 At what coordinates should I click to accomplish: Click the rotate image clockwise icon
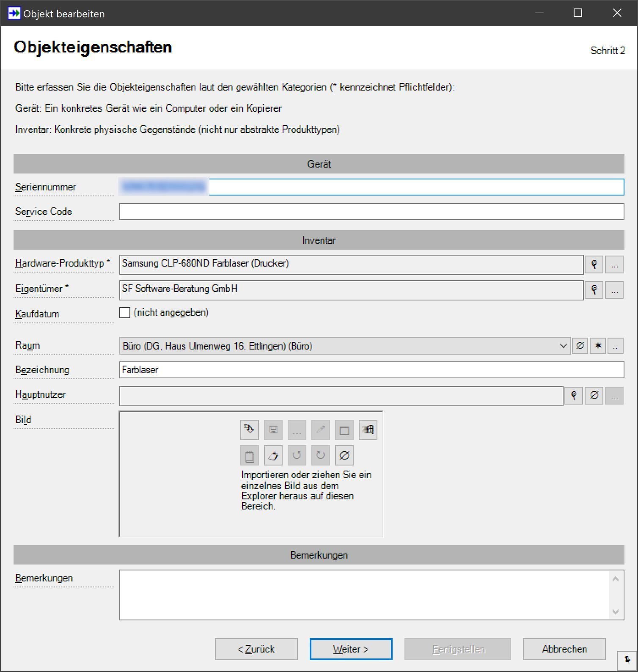coord(321,455)
